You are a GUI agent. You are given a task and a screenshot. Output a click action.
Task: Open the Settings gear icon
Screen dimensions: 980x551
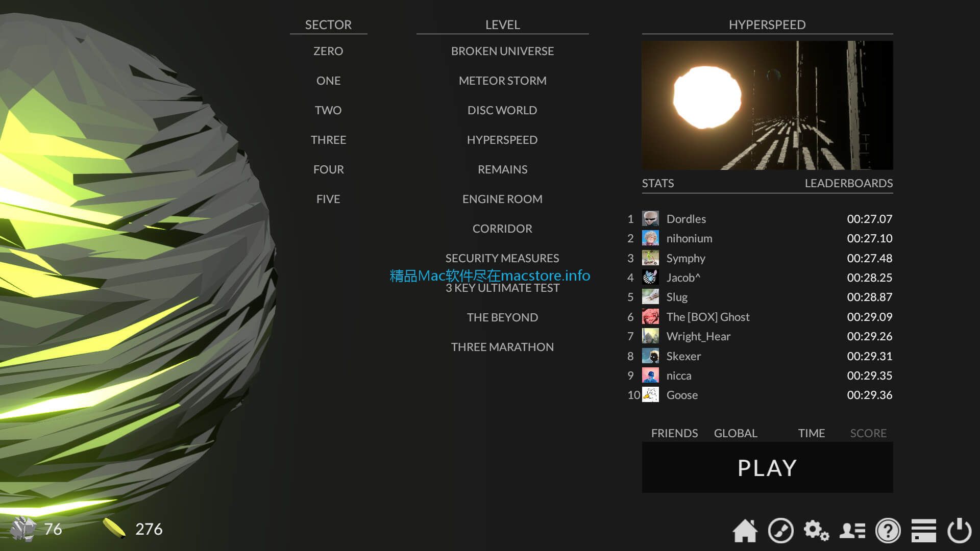tap(817, 531)
